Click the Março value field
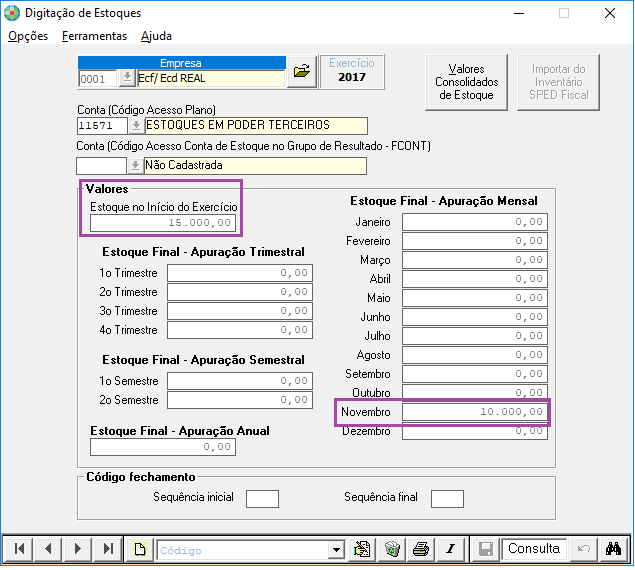 point(475,260)
